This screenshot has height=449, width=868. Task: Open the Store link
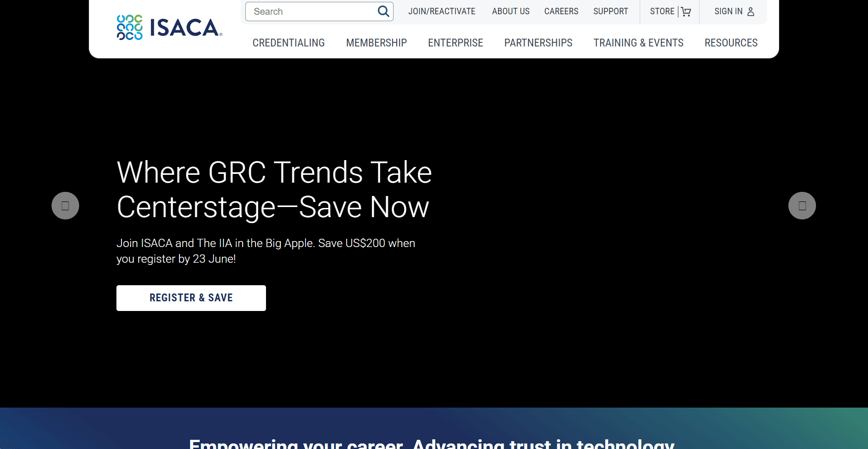662,12
